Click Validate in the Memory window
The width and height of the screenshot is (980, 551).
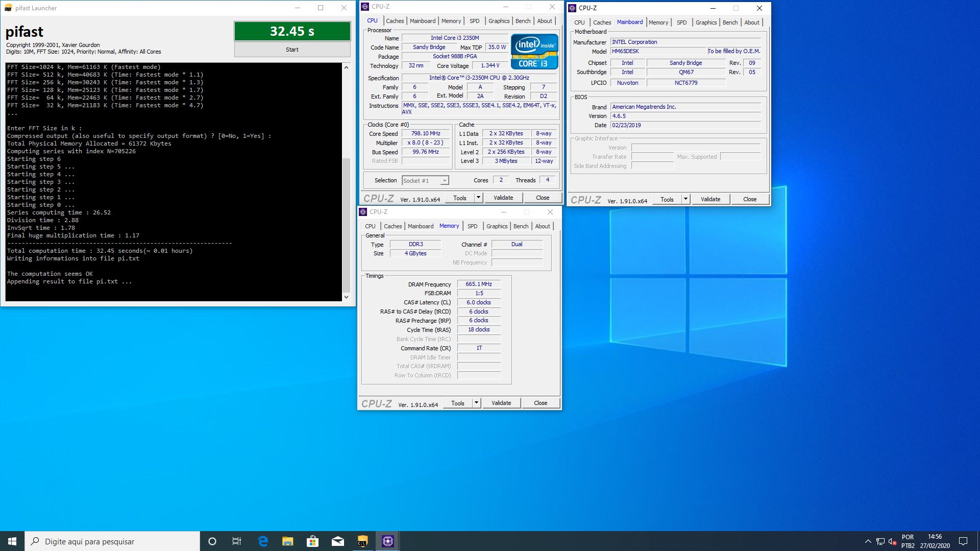pyautogui.click(x=501, y=403)
